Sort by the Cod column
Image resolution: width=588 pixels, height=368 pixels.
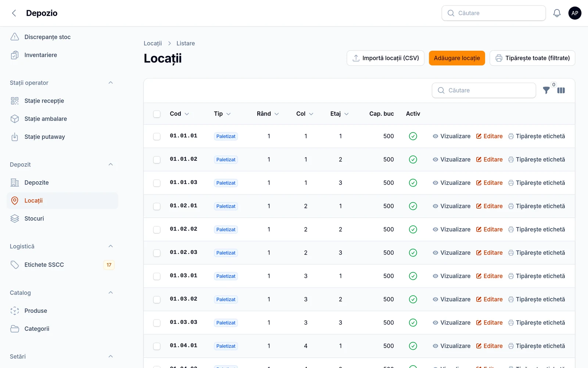pyautogui.click(x=179, y=114)
